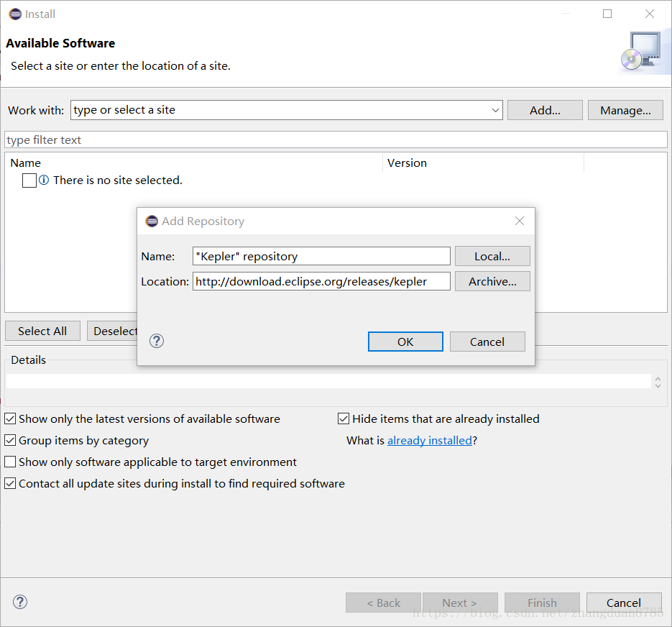Click the Details text area
Screen dimensions: 672x627
click(x=328, y=381)
